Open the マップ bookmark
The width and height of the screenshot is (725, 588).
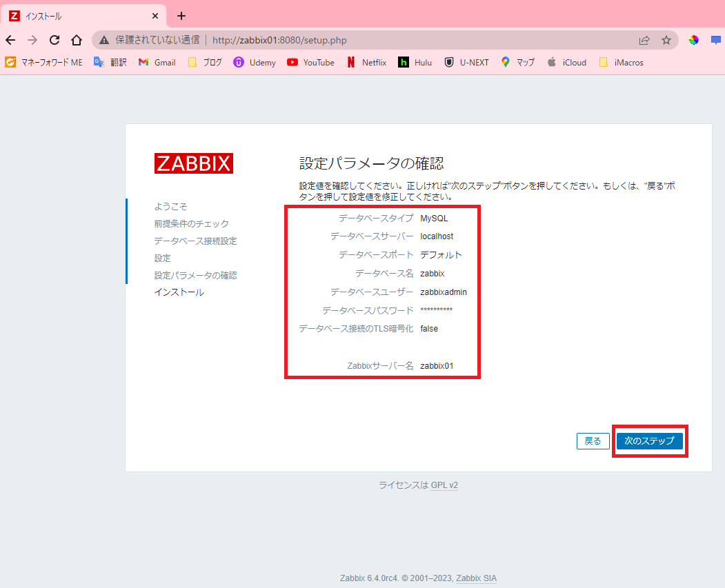(517, 62)
